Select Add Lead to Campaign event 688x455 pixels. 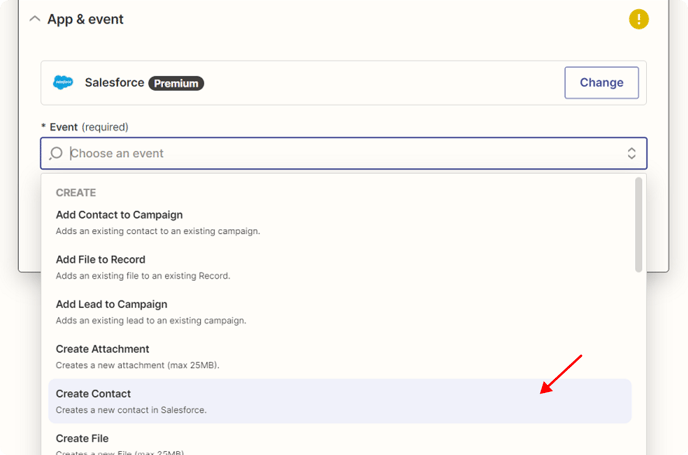tap(340, 312)
